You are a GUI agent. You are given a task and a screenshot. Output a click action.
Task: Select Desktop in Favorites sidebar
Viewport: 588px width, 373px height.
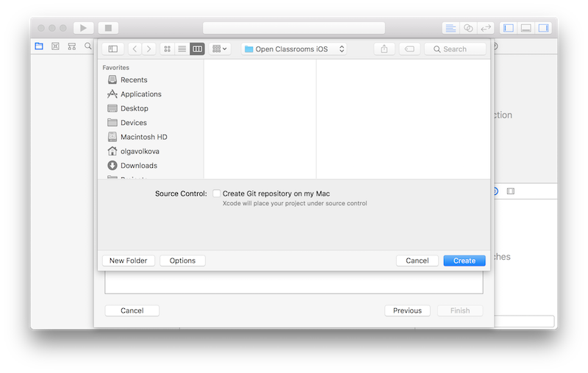[151, 108]
